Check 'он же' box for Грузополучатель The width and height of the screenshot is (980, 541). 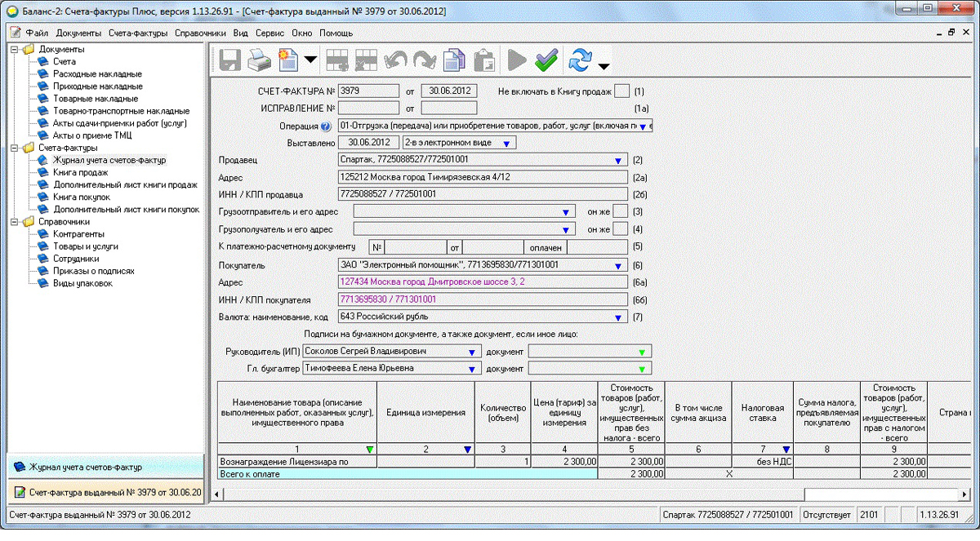point(621,229)
